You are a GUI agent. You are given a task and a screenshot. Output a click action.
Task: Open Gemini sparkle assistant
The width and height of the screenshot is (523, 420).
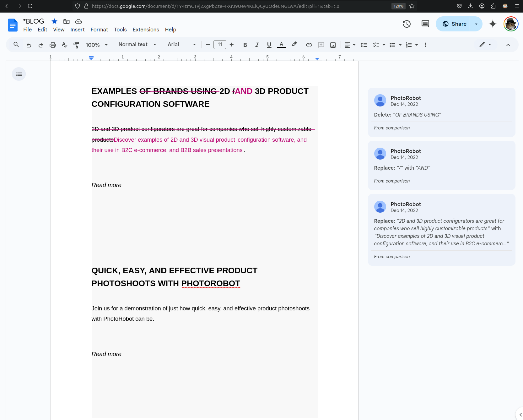493,24
